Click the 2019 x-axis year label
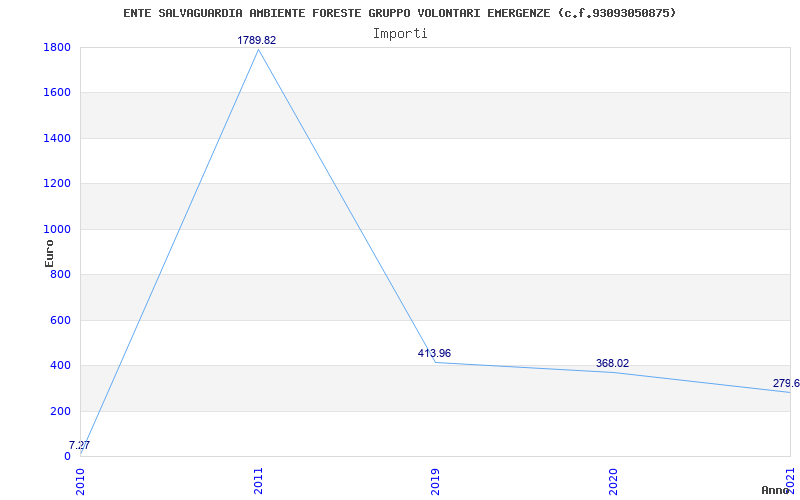800x500 pixels. click(x=435, y=481)
